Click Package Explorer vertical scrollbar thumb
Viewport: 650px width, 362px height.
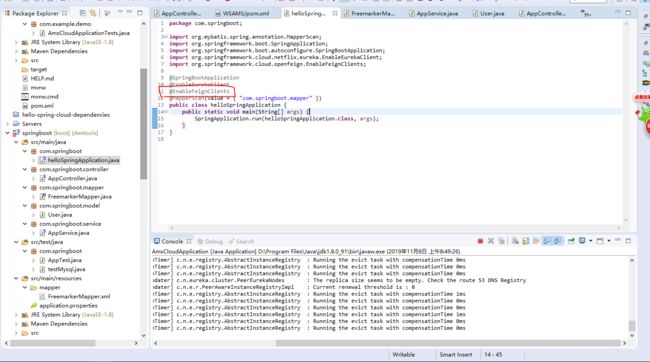143,124
